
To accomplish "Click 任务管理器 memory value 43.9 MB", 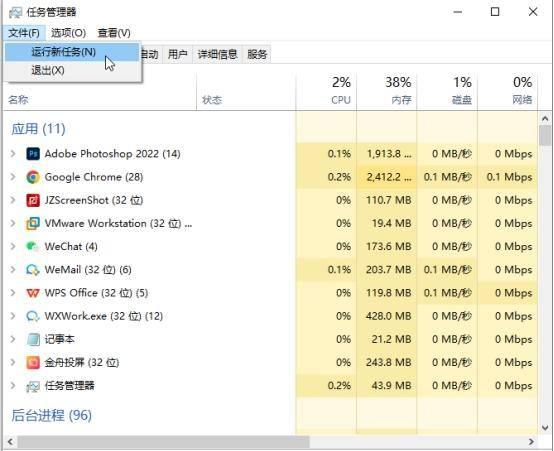I will (x=391, y=386).
